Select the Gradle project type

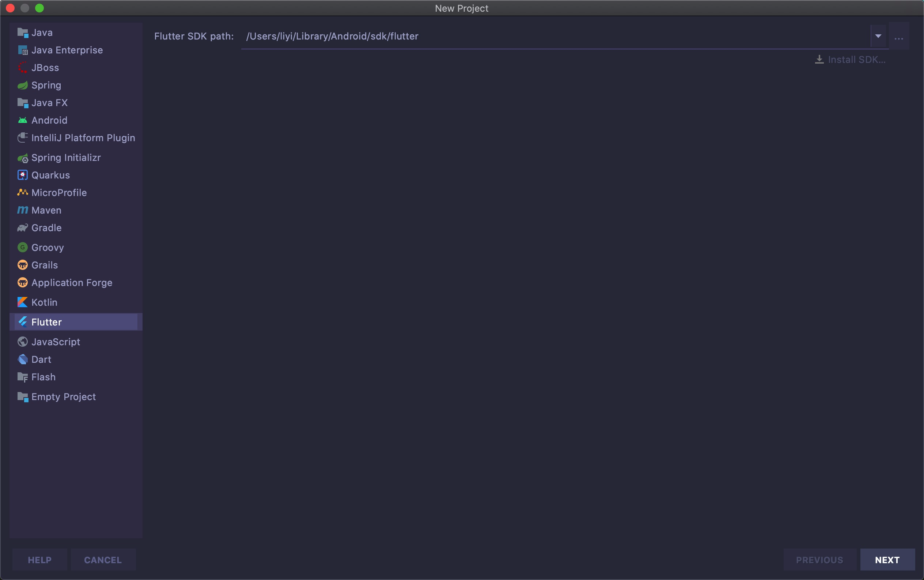point(46,227)
